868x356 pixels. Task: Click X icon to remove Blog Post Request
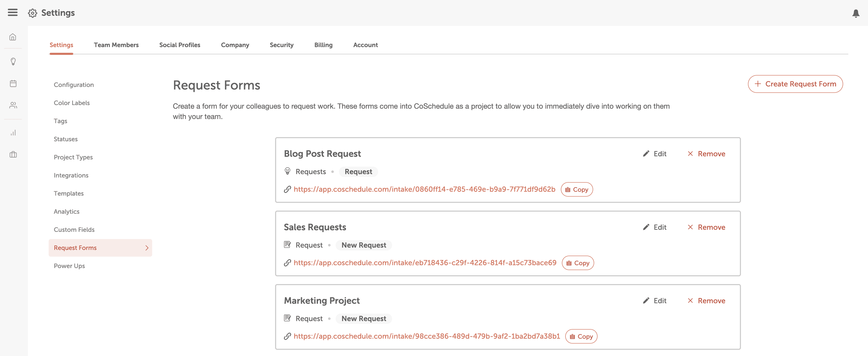click(690, 154)
